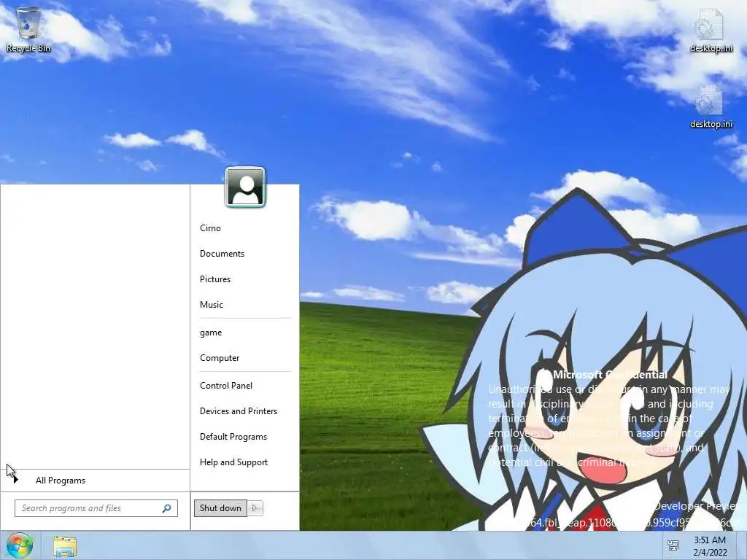Click the search magnifier icon
This screenshot has width=747, height=560.
click(x=166, y=508)
